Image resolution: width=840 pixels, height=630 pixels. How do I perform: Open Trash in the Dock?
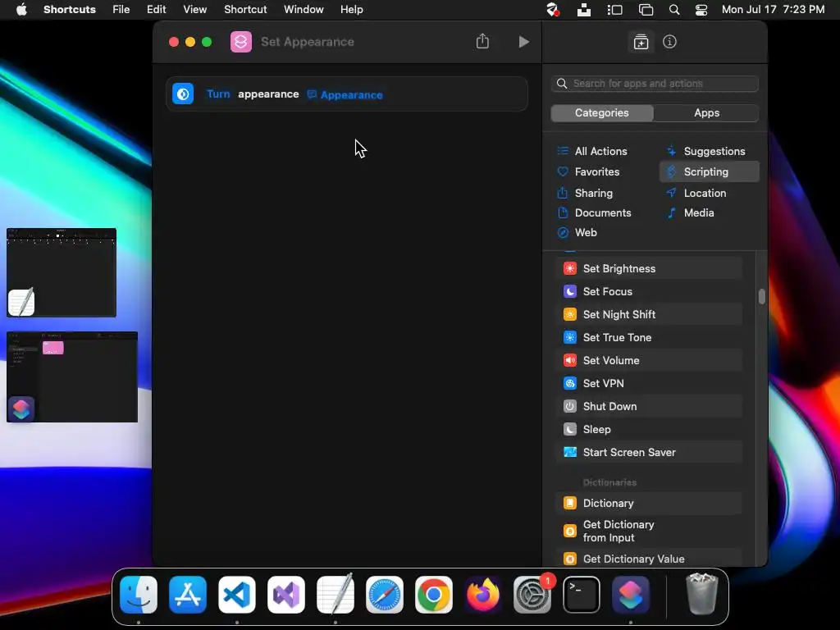[x=702, y=594]
